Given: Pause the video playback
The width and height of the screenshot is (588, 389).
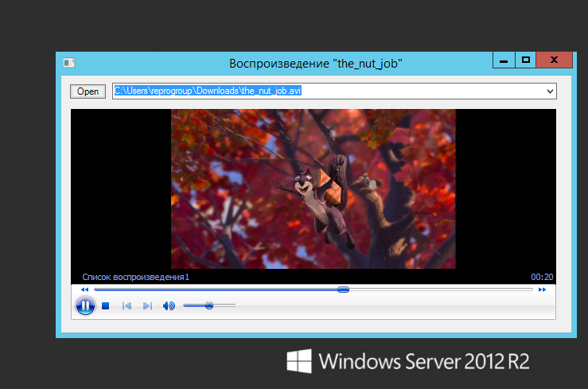Looking at the screenshot, I should click(85, 305).
